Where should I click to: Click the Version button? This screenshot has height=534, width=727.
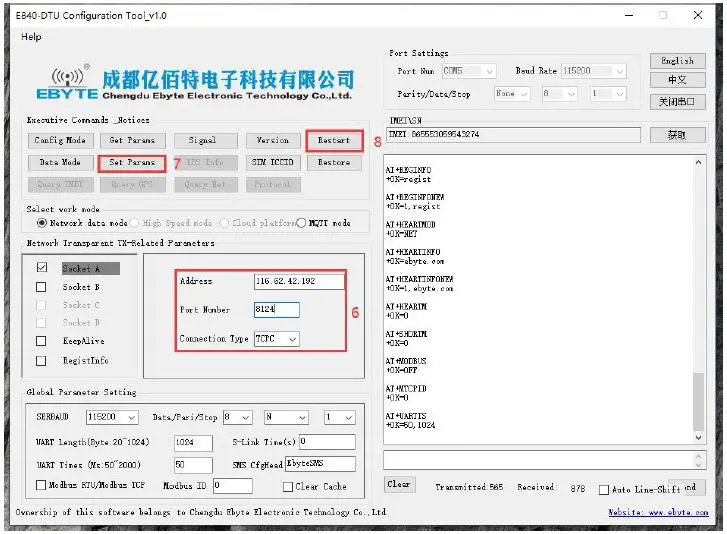(273, 140)
